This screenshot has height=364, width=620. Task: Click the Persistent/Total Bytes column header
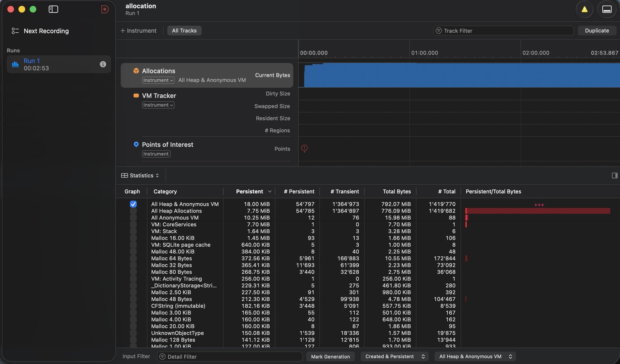point(493,192)
